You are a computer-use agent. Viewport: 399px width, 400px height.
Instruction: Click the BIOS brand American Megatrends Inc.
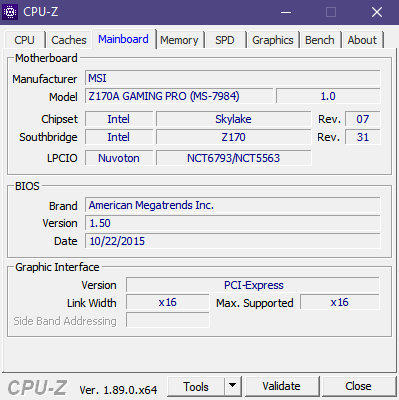pos(232,205)
